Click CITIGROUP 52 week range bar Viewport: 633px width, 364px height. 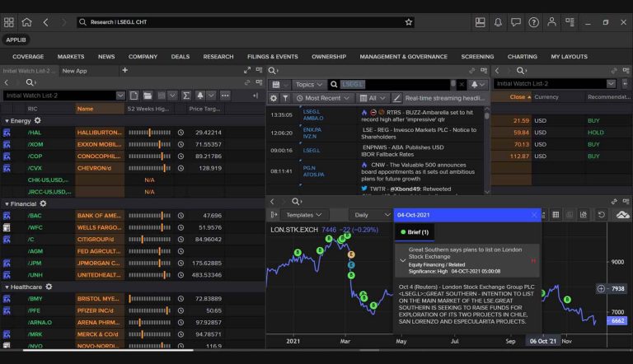click(150, 240)
